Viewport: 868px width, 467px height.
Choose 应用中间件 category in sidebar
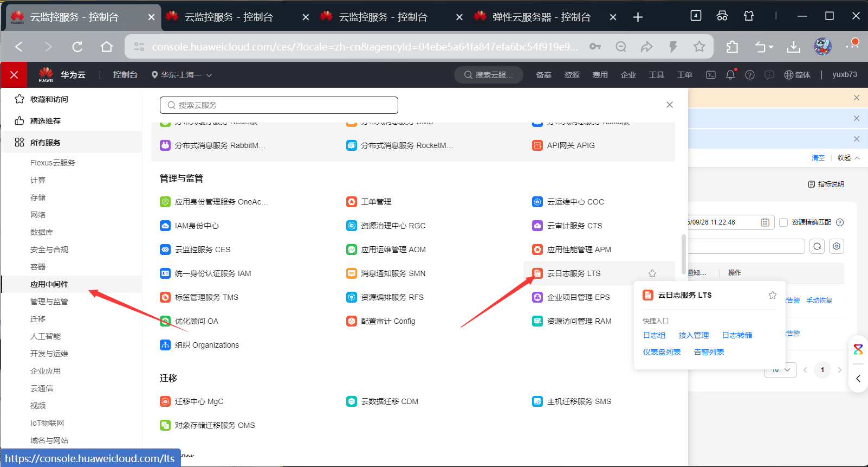tap(49, 284)
